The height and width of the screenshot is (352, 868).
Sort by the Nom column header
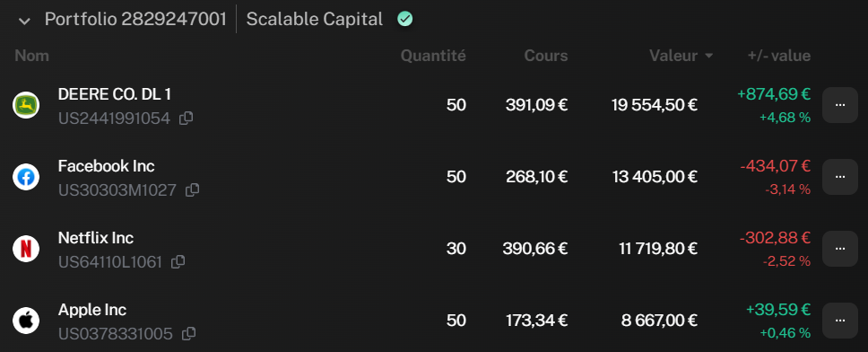click(31, 56)
